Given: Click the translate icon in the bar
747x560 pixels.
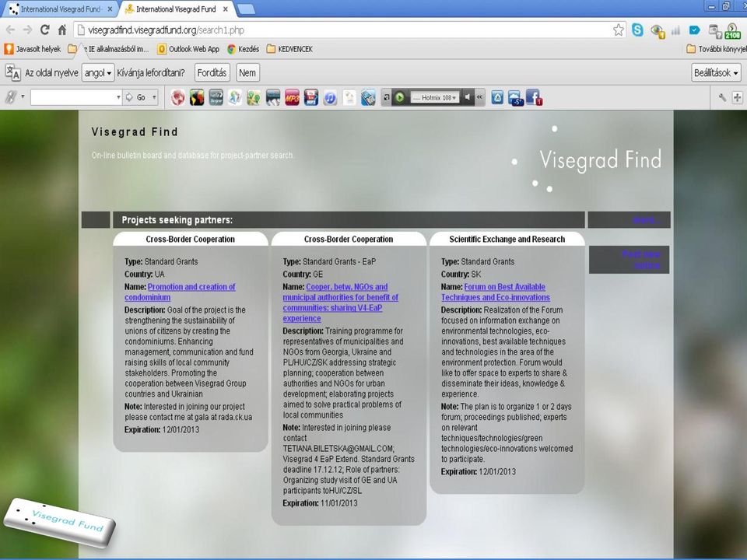Looking at the screenshot, I should 13,73.
